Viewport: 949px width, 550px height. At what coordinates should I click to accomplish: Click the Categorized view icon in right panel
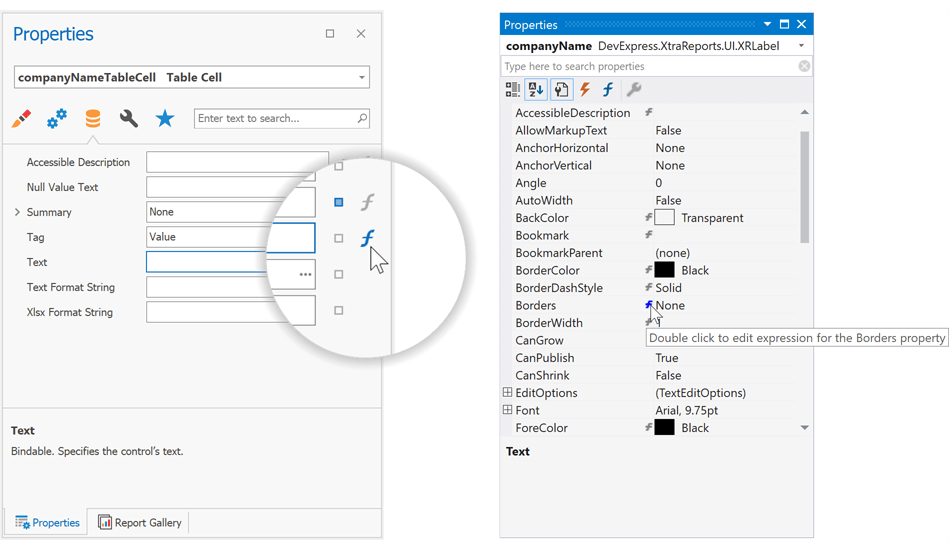pos(513,90)
